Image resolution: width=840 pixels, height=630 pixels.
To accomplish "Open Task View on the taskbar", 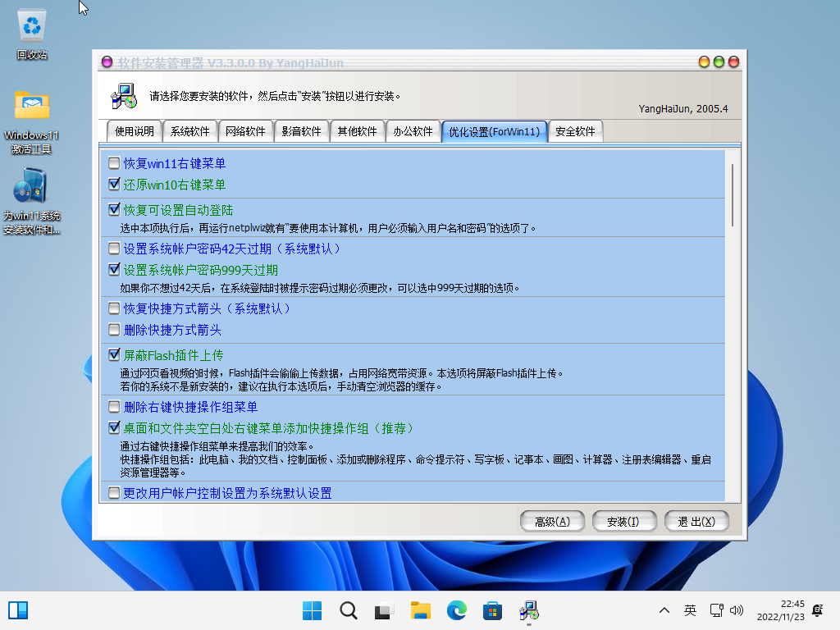I will coord(384,610).
